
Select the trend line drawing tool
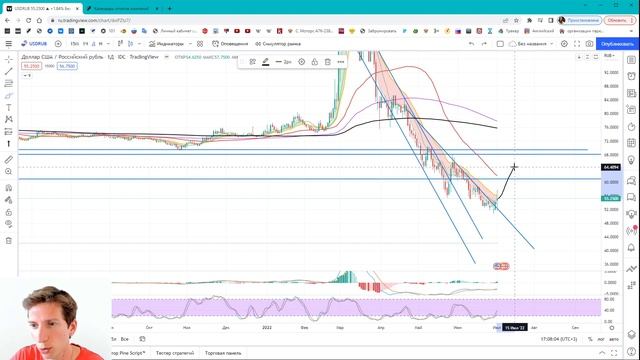pos(9,71)
